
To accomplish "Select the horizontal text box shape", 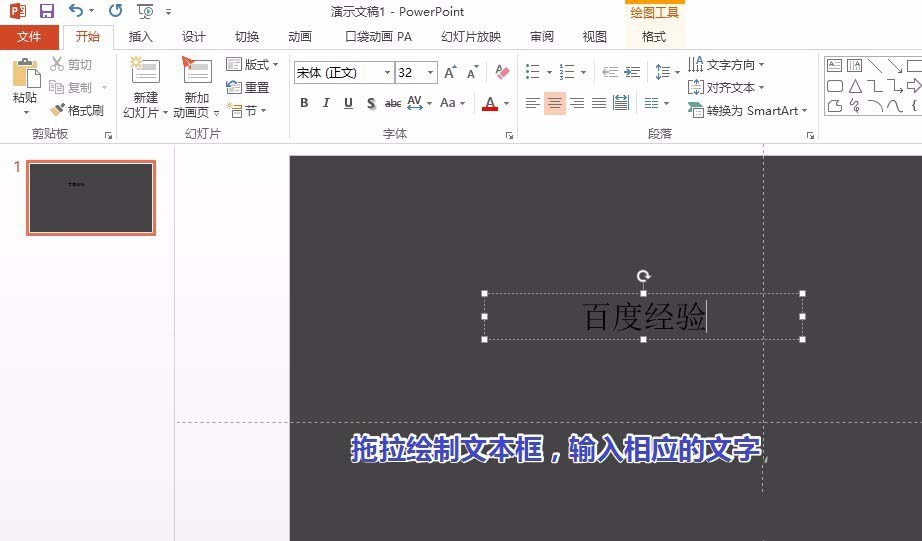I will (x=834, y=65).
